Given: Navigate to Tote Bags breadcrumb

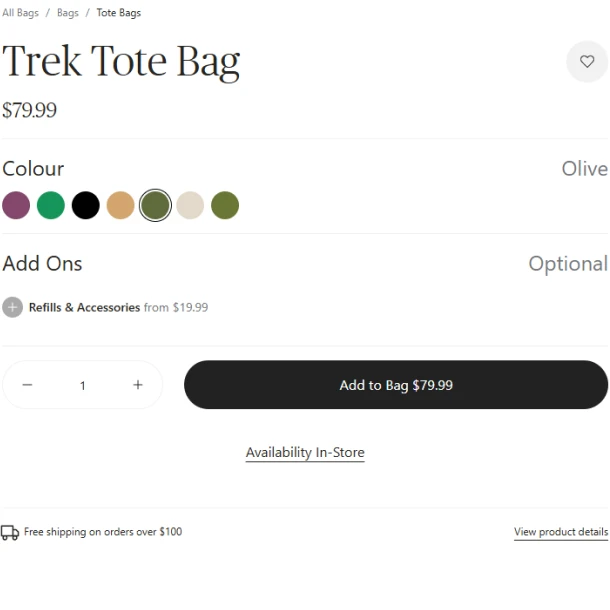Looking at the screenshot, I should click(119, 13).
